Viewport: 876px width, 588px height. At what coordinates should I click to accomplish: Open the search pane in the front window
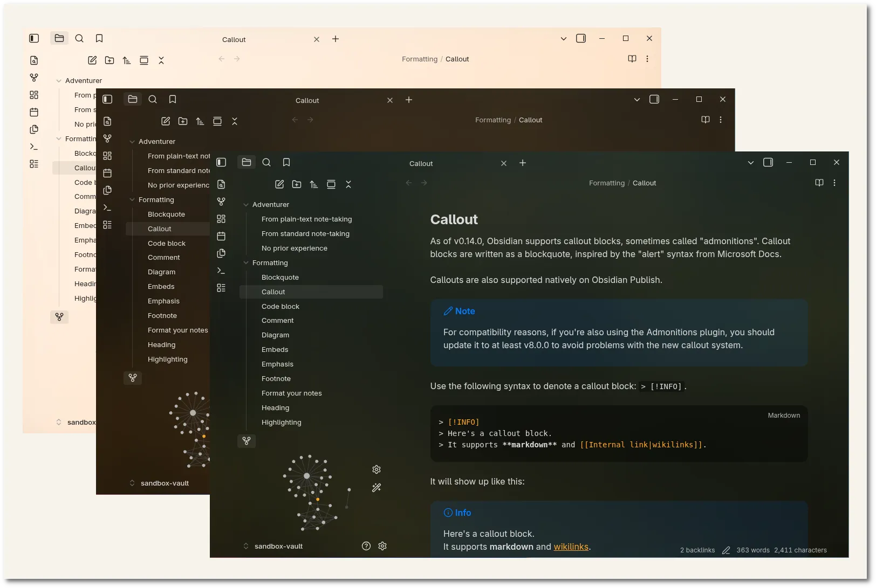click(266, 162)
